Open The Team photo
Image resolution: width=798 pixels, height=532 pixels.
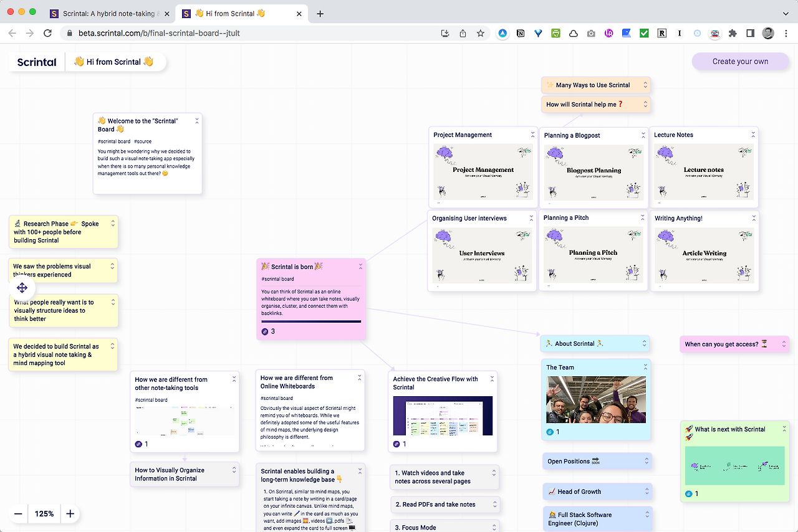[x=596, y=399]
